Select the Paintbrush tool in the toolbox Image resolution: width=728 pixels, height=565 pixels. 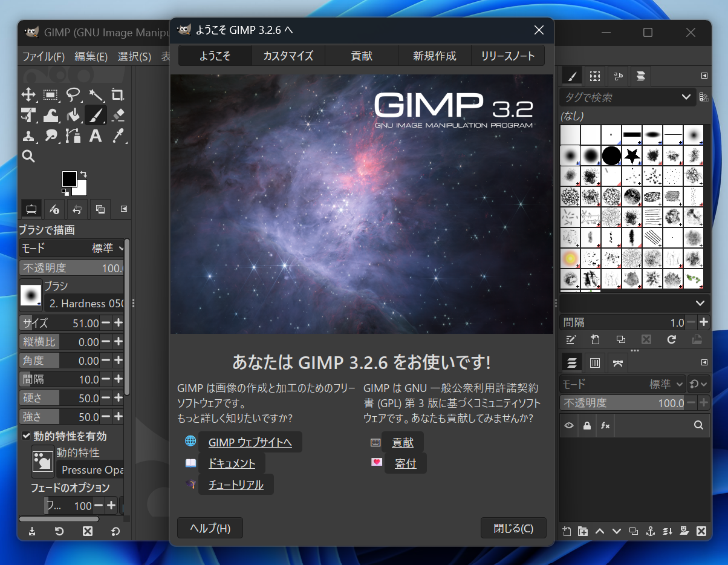coord(96,114)
